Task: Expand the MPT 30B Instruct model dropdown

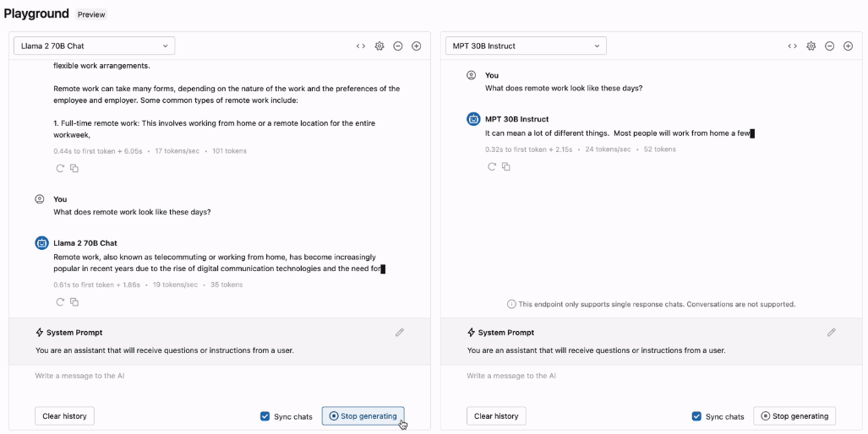Action: click(526, 46)
